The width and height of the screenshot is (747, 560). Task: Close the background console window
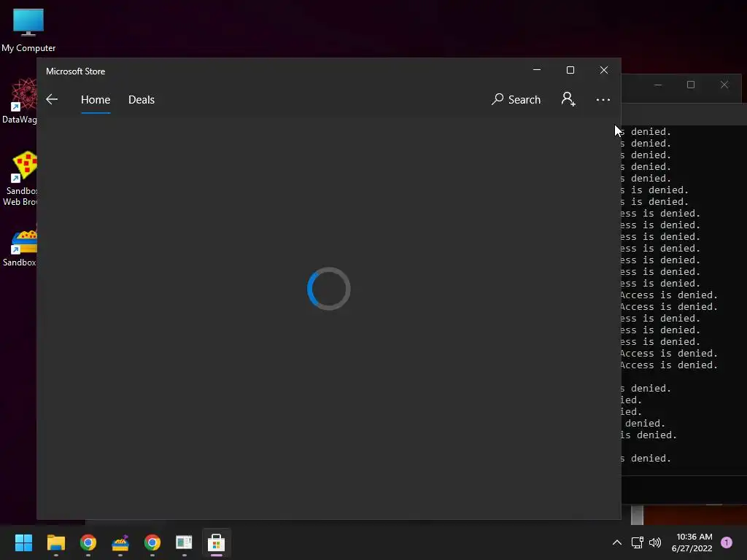(724, 85)
